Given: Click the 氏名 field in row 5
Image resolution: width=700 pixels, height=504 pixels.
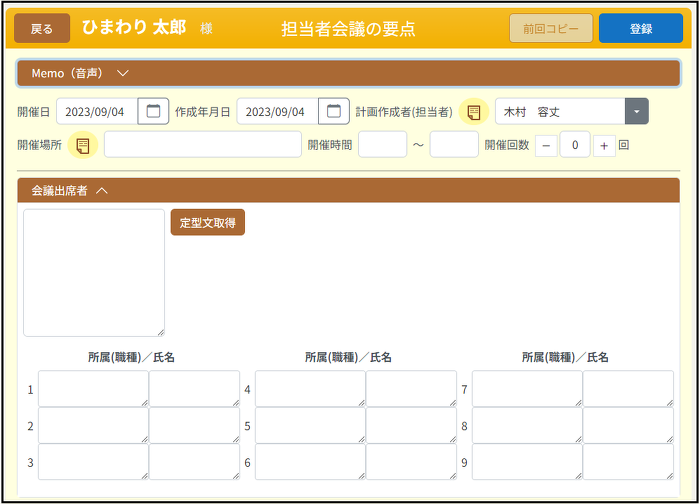Looking at the screenshot, I should [x=411, y=426].
